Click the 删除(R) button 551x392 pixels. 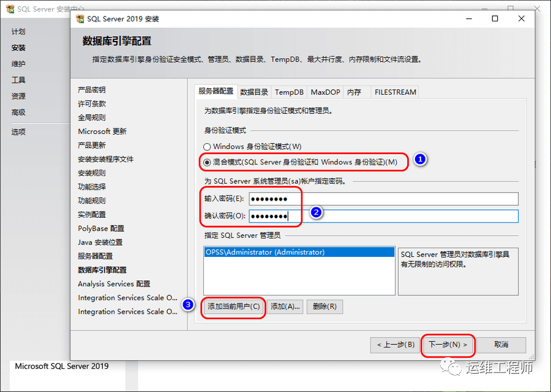[324, 307]
